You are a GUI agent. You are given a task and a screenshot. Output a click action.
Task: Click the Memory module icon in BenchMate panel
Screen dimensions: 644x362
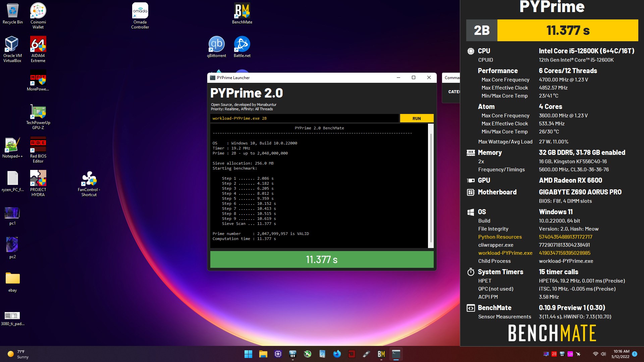471,153
